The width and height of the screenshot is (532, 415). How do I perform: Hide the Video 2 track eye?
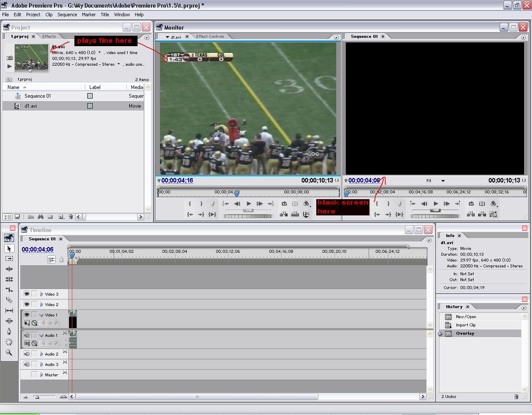[x=27, y=304]
